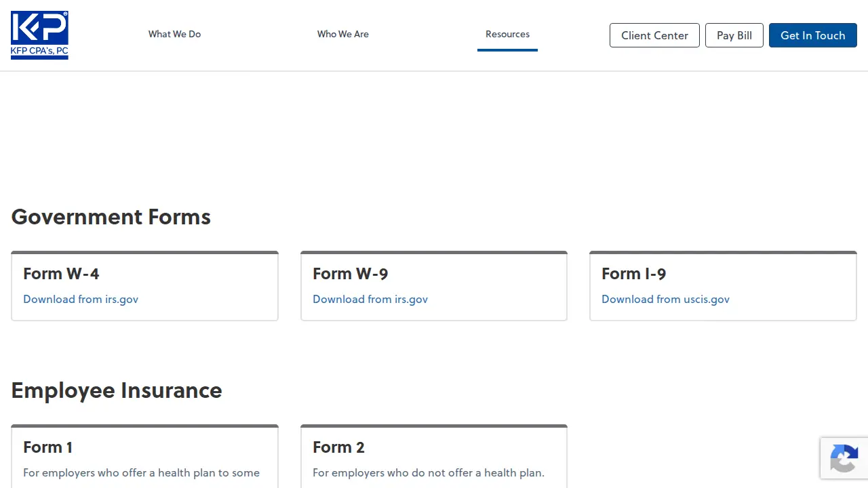Click the Form 1 health plan description
Image resolution: width=868 pixels, height=488 pixels.
coord(141,473)
